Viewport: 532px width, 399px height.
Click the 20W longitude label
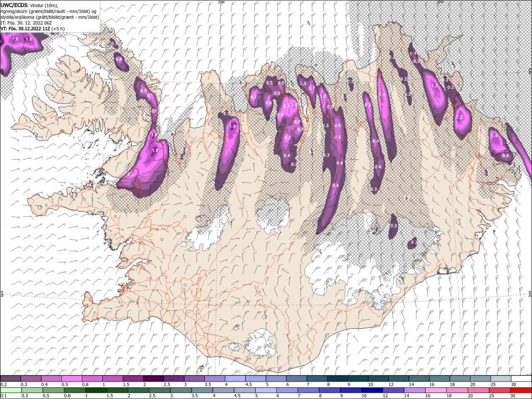(x=221, y=2)
